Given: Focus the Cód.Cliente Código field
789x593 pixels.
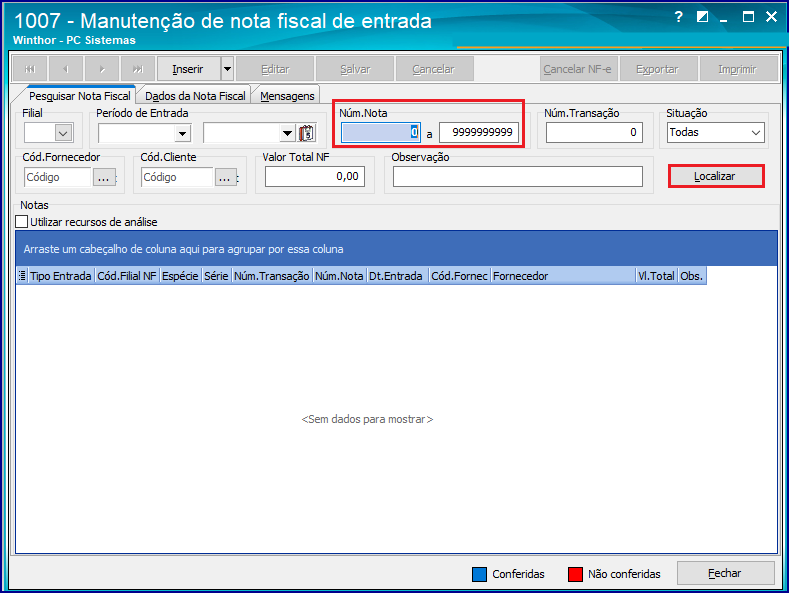Looking at the screenshot, I should (177, 177).
